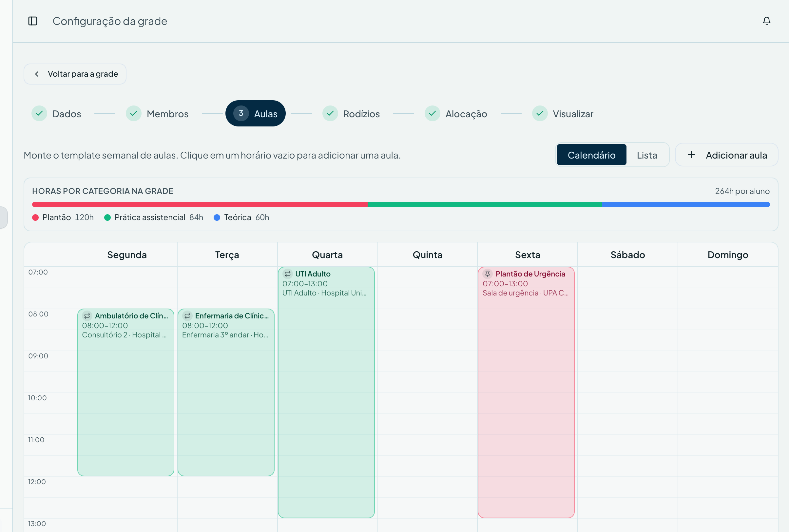Screen dimensions: 789x532
Task: Click the 07:00 time label
Action: (x=38, y=272)
